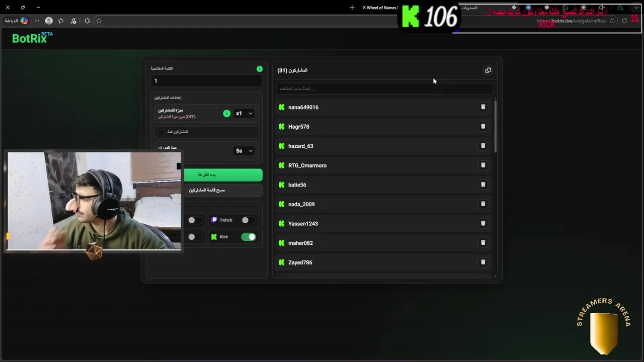Click the BotRix BETA logo
This screenshot has width=644, height=362.
32,38
